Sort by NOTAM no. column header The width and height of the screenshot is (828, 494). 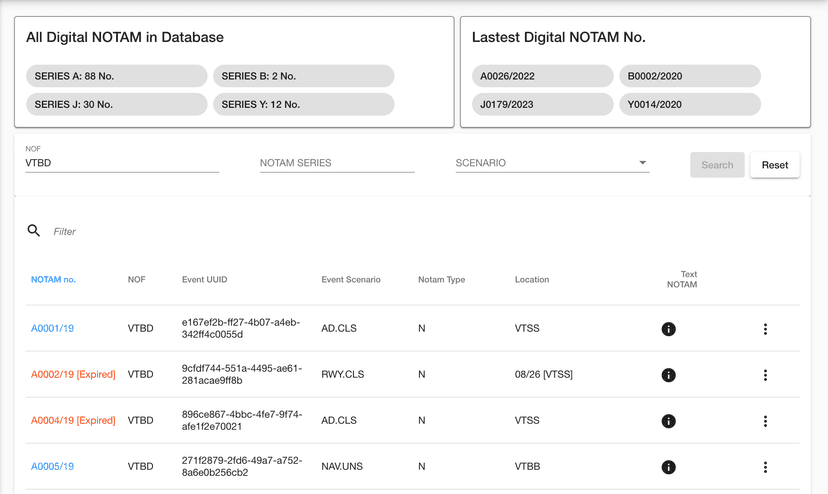(53, 280)
